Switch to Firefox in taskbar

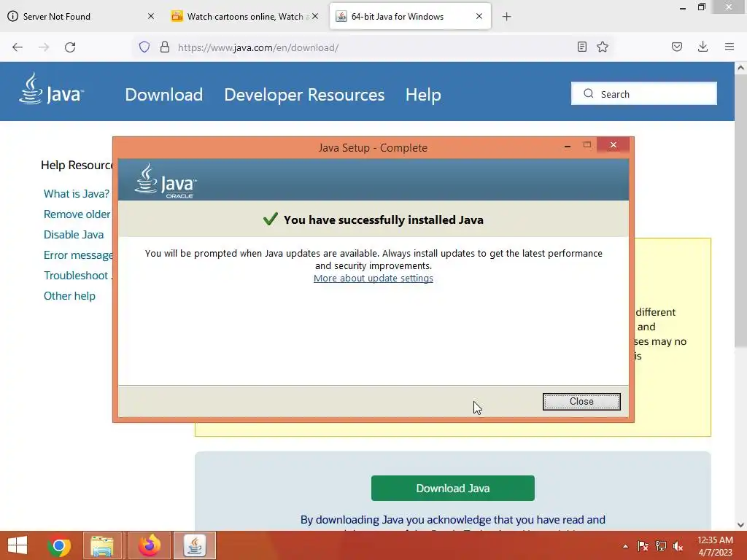coord(149,545)
